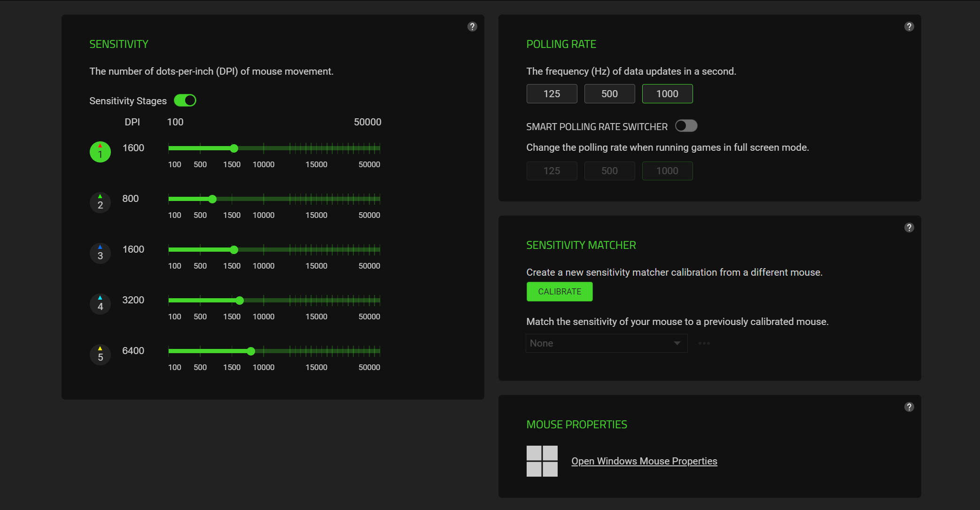This screenshot has height=510, width=980.
Task: Click 'The number of dots-per-inch (DPI)' description
Action: pos(211,71)
